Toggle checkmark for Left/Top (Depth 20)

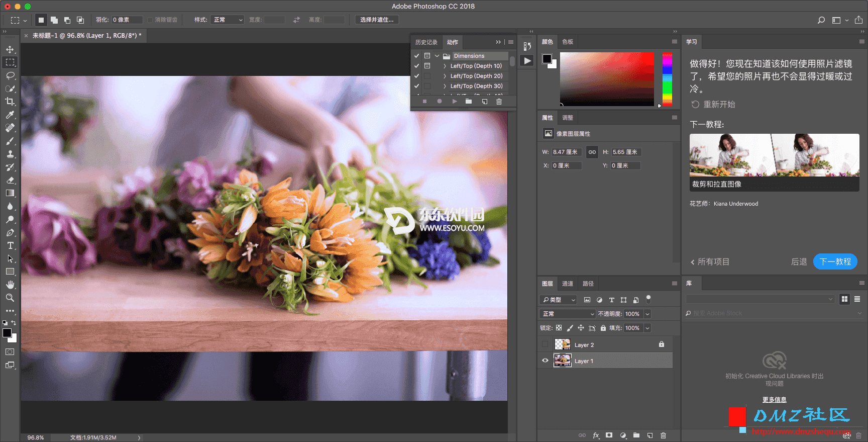pyautogui.click(x=416, y=76)
